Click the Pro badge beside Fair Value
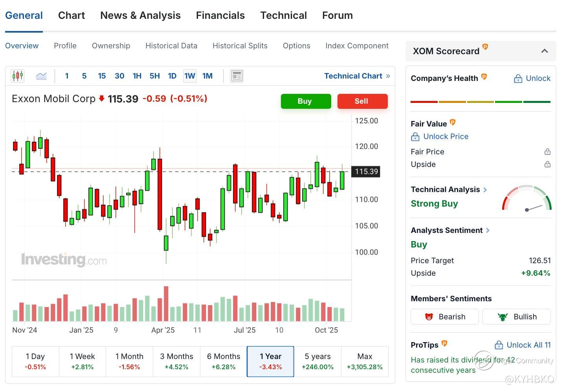This screenshot has width=565, height=392. pyautogui.click(x=453, y=122)
